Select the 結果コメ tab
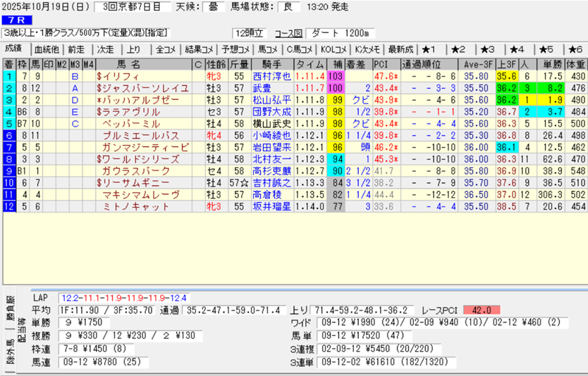The height and width of the screenshot is (376, 588). [x=199, y=49]
